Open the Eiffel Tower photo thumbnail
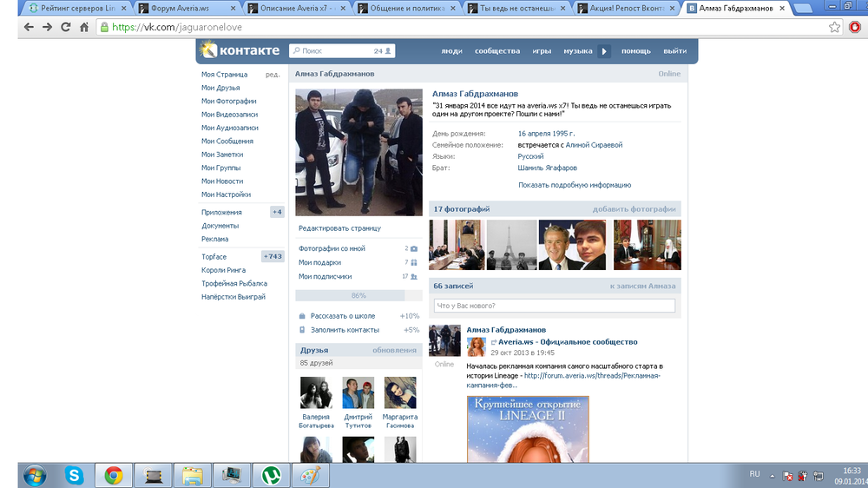Image resolution: width=868 pixels, height=488 pixels. pyautogui.click(x=511, y=244)
